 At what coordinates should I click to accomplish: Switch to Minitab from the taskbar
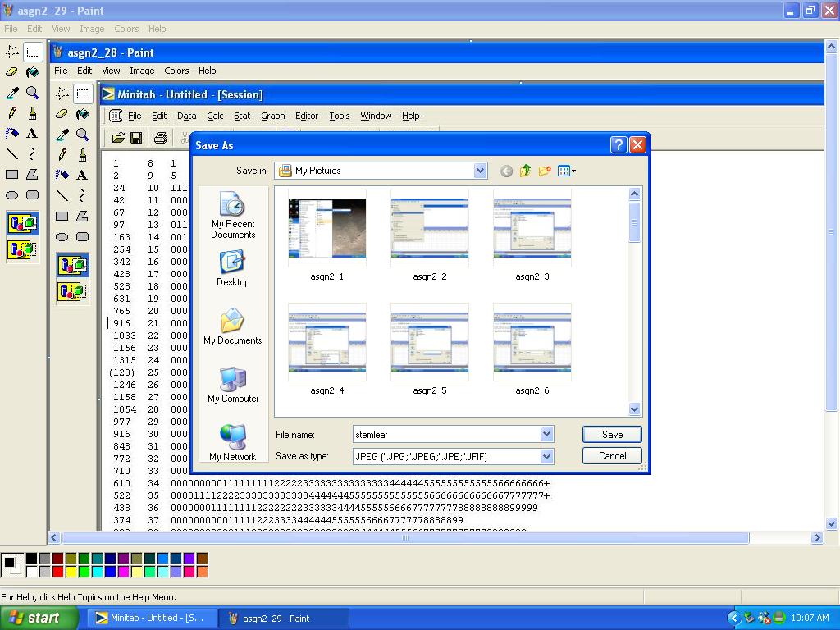152,618
